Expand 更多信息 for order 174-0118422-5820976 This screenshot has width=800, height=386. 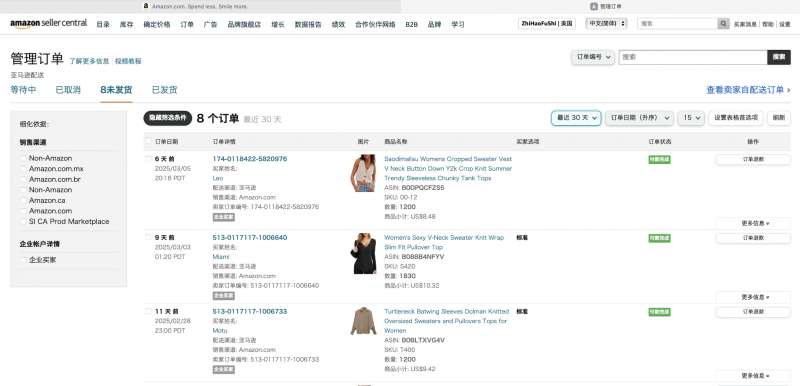click(753, 223)
